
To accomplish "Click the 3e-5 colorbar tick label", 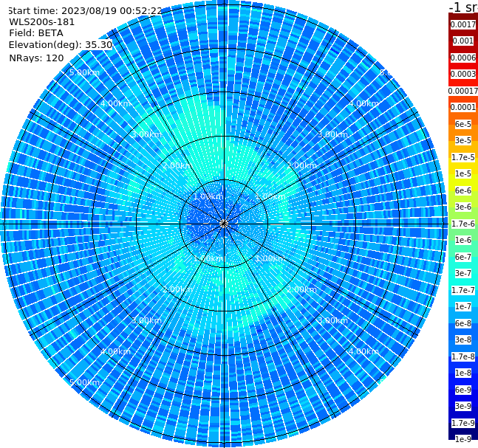I will click(463, 140).
